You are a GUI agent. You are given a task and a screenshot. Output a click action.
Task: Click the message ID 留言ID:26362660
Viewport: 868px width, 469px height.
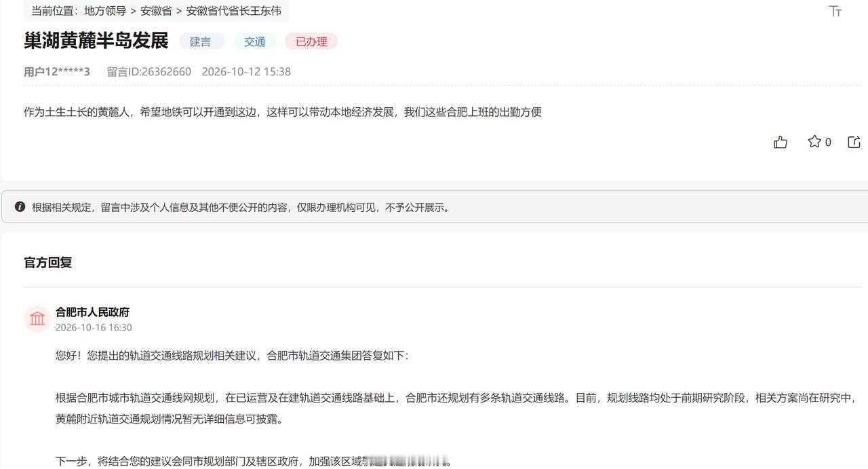[x=149, y=71]
